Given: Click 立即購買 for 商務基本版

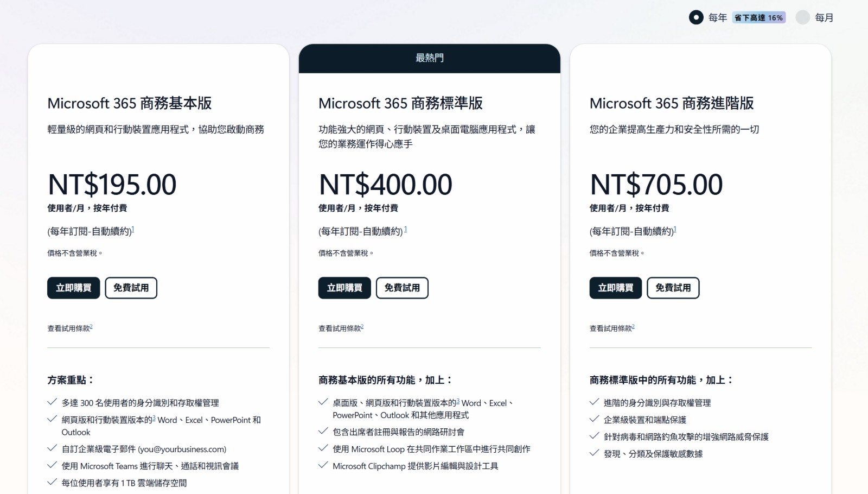Looking at the screenshot, I should pyautogui.click(x=73, y=288).
